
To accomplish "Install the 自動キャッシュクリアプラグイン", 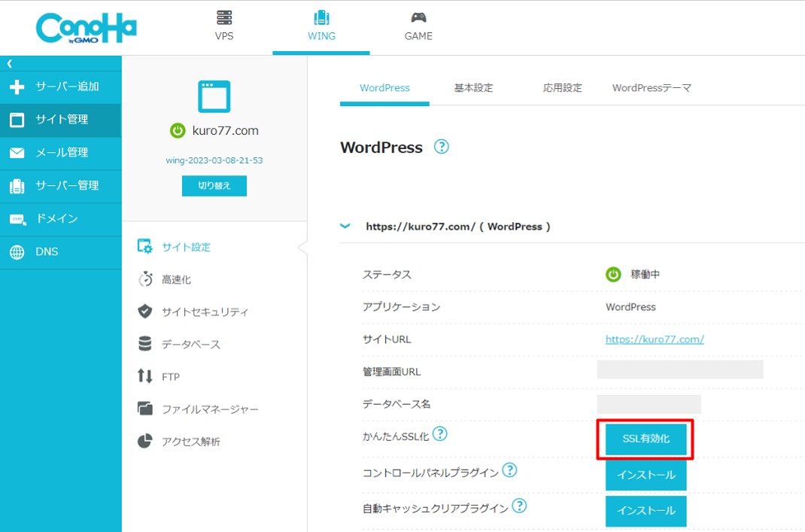I will point(646,511).
